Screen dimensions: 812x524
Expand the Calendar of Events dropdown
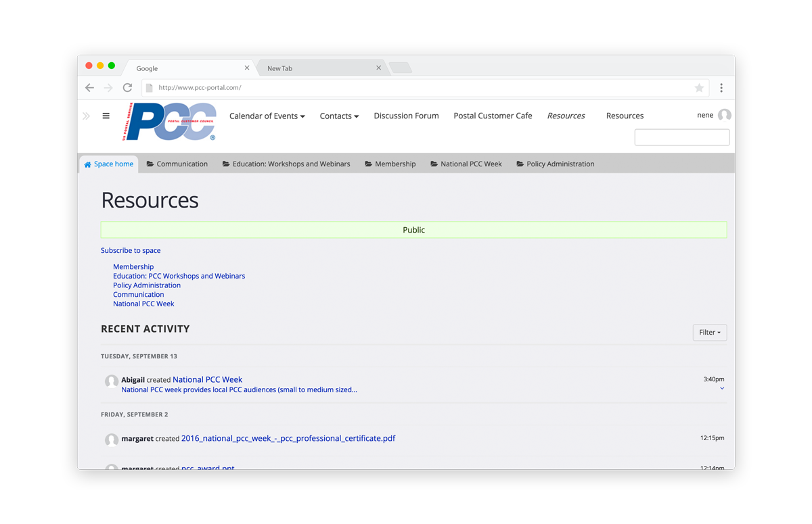pos(267,116)
